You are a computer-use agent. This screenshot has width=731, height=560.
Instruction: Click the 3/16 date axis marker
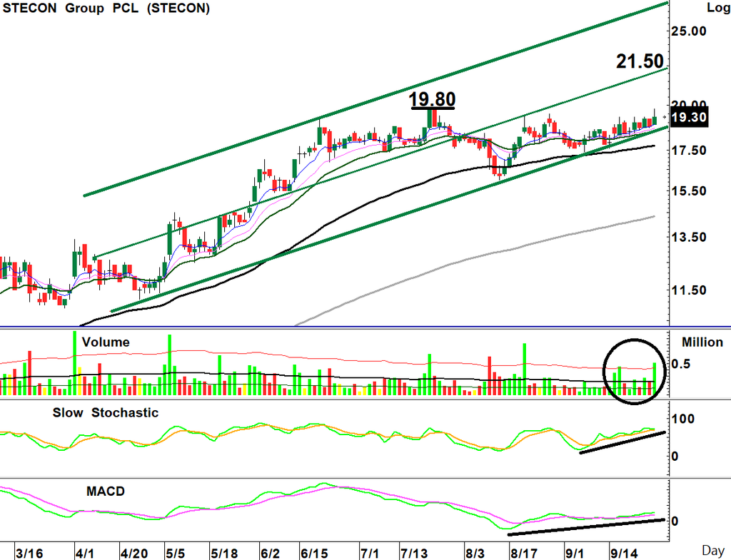click(29, 553)
